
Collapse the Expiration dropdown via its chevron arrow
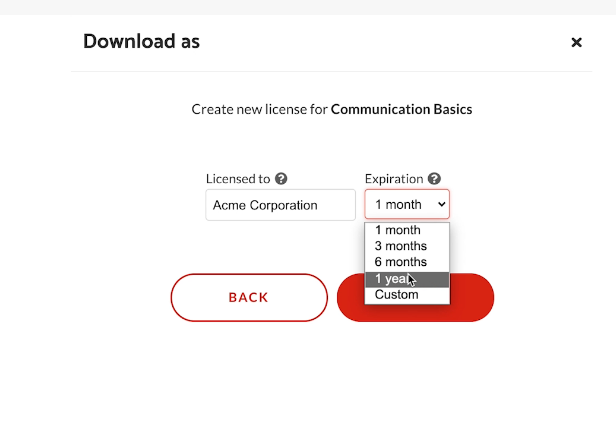[x=442, y=205]
